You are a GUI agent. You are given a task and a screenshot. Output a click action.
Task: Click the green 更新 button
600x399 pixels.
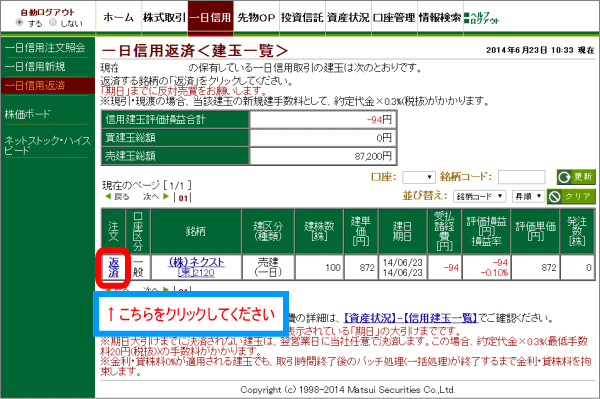576,177
